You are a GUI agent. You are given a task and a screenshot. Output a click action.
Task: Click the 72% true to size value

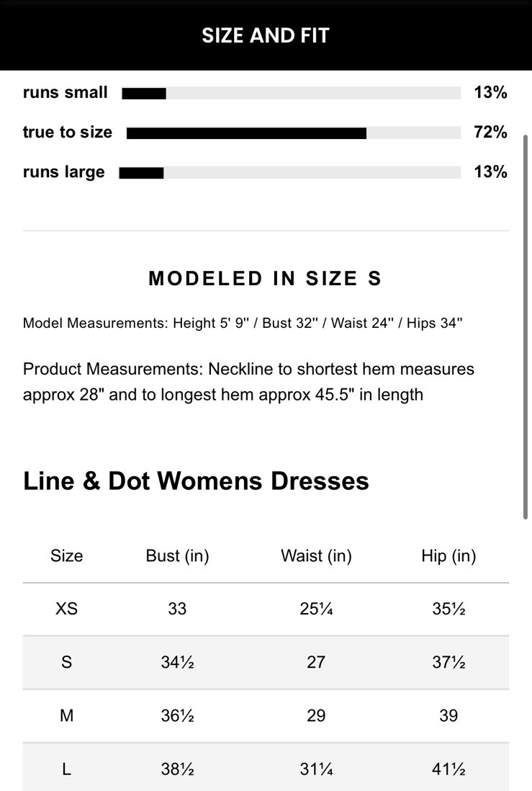(490, 133)
